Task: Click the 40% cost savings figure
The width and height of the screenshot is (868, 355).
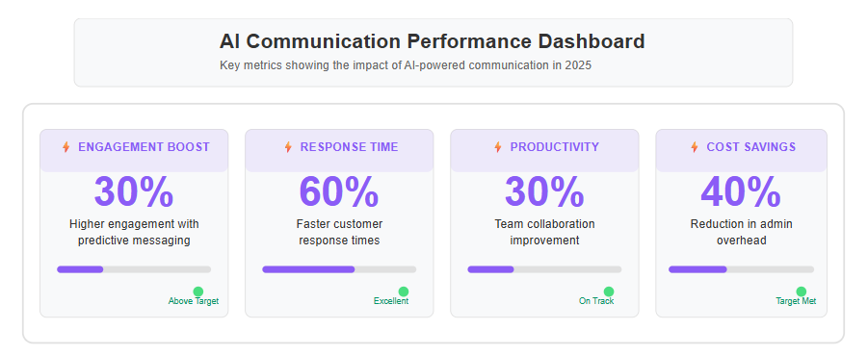Action: [741, 191]
